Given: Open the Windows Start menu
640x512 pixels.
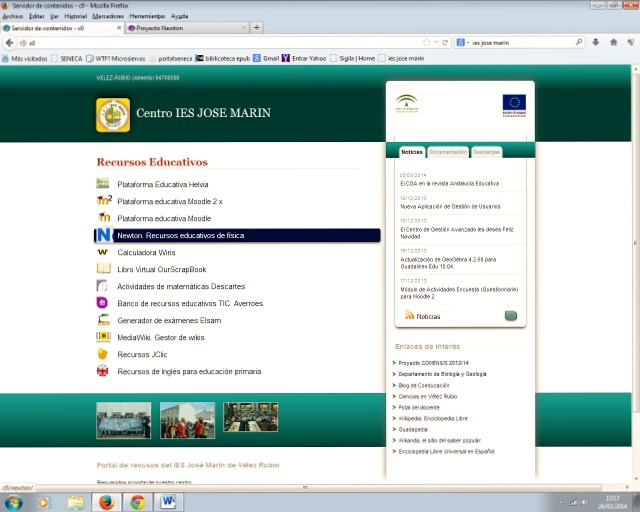Looking at the screenshot, I should 13,503.
